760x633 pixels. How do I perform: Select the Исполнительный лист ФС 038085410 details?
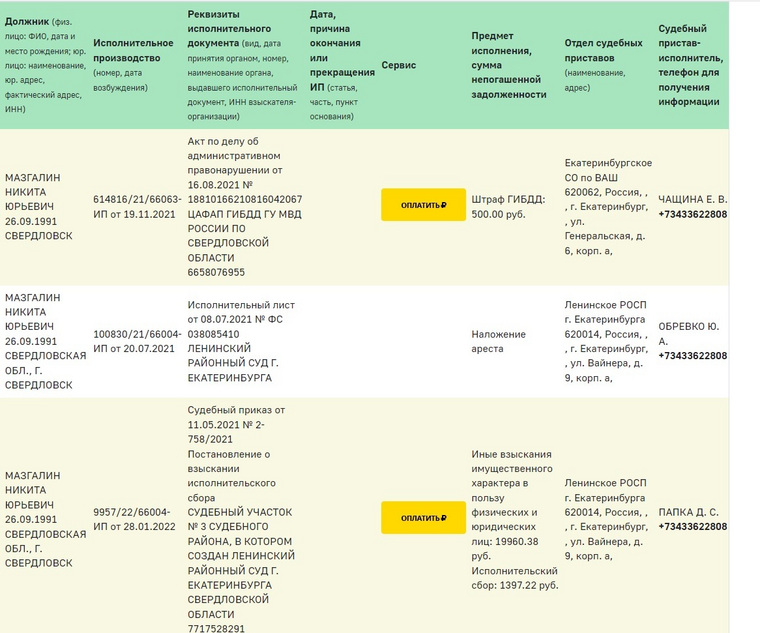click(241, 341)
